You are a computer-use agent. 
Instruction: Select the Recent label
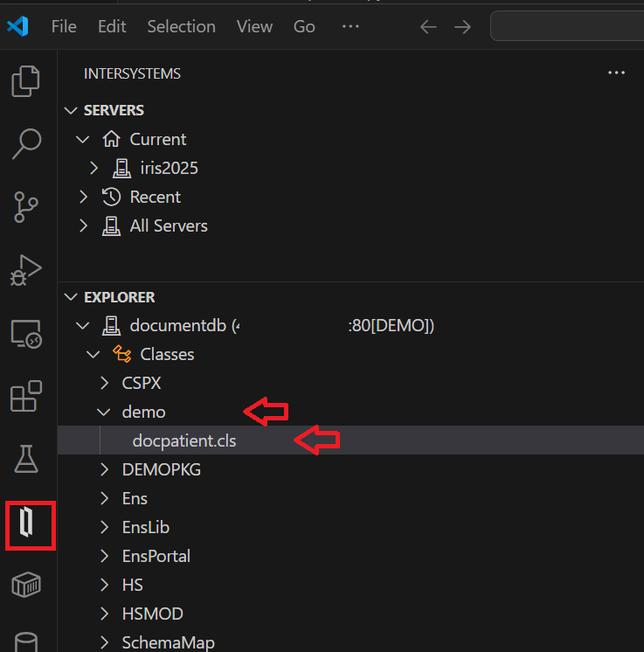pos(155,197)
